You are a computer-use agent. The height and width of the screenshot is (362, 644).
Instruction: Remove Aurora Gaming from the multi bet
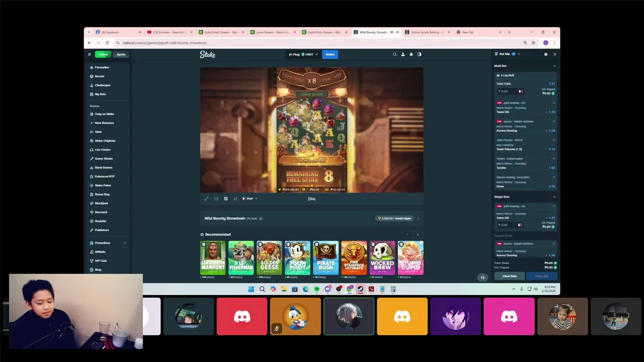554,122
